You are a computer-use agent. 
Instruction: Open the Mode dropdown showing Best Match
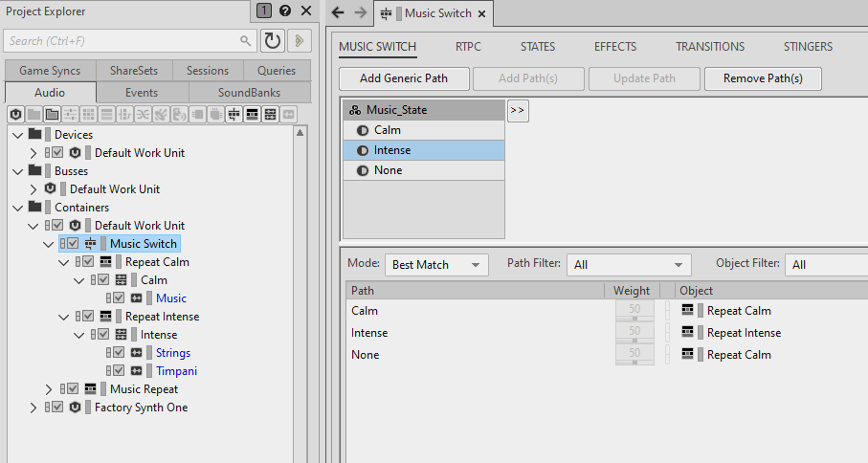click(x=436, y=265)
